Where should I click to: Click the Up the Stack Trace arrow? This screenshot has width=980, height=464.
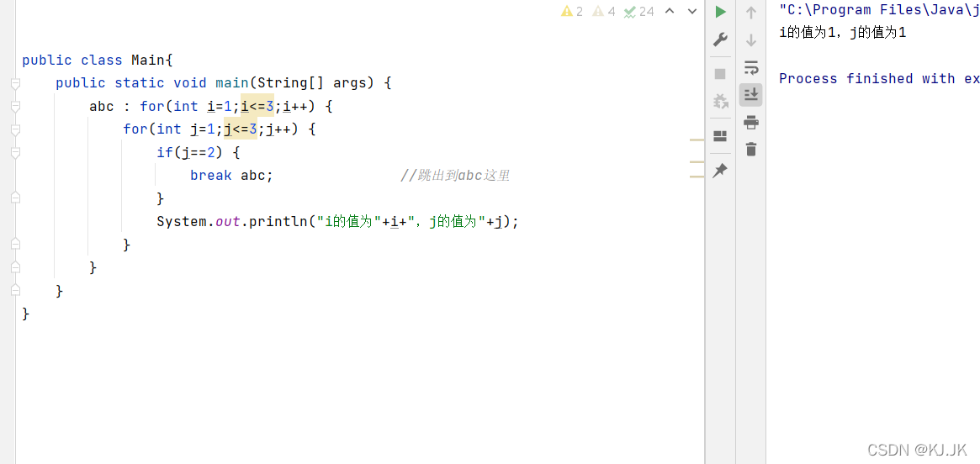tap(751, 12)
